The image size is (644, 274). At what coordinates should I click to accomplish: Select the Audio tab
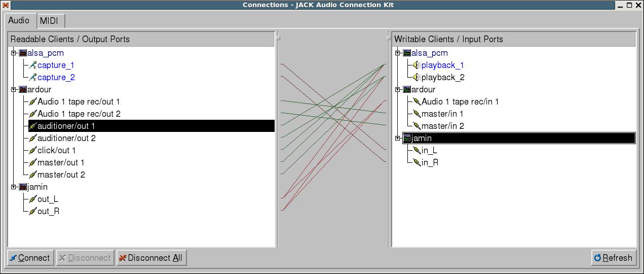pyautogui.click(x=19, y=20)
